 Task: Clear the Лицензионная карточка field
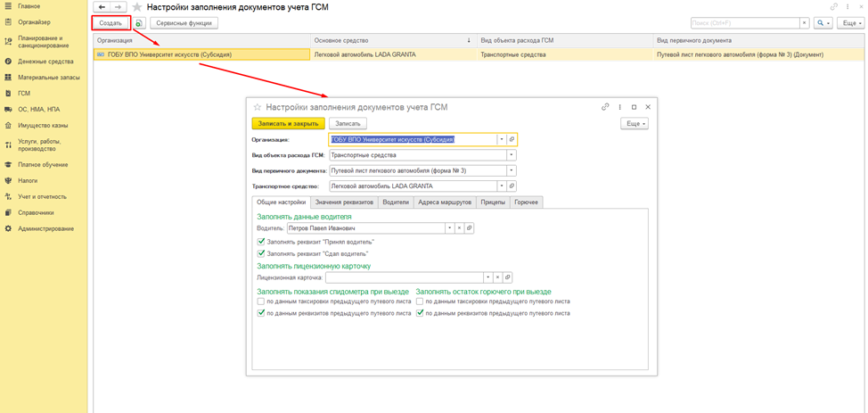coord(497,277)
